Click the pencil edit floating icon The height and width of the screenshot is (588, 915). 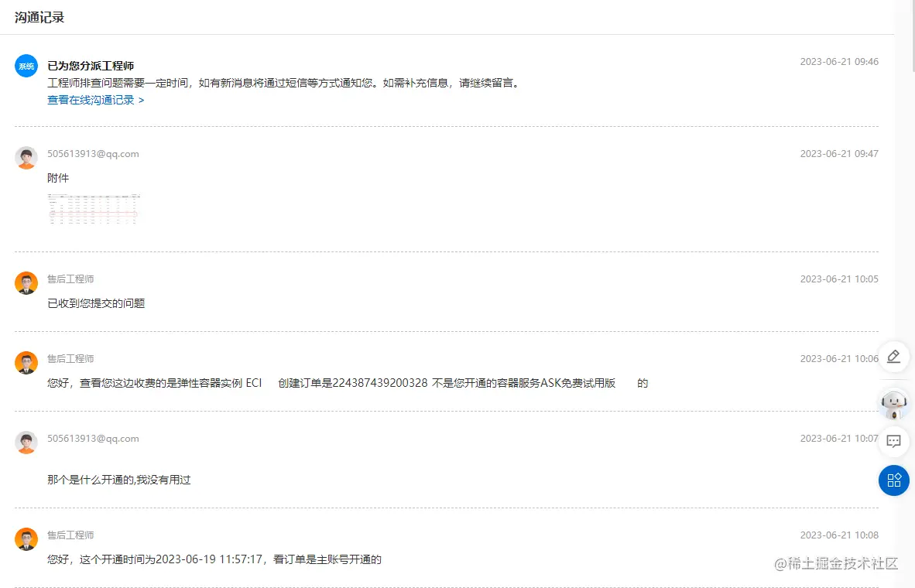coord(893,357)
